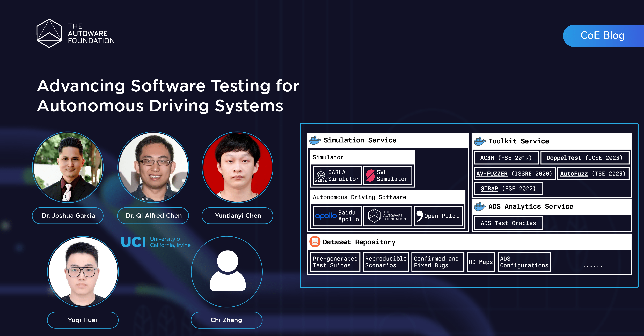Click the Docker whale icon beside Simulation Service
Image resolution: width=644 pixels, height=336 pixels.
(x=315, y=140)
